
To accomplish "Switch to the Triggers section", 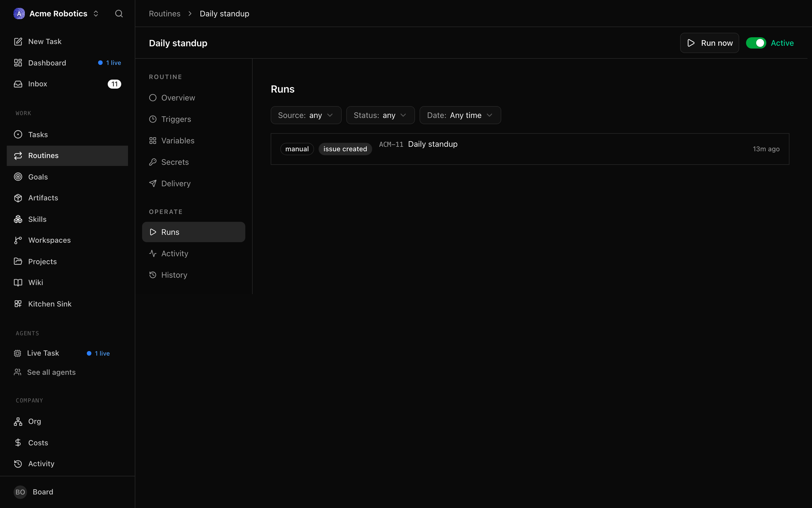I will pyautogui.click(x=194, y=119).
